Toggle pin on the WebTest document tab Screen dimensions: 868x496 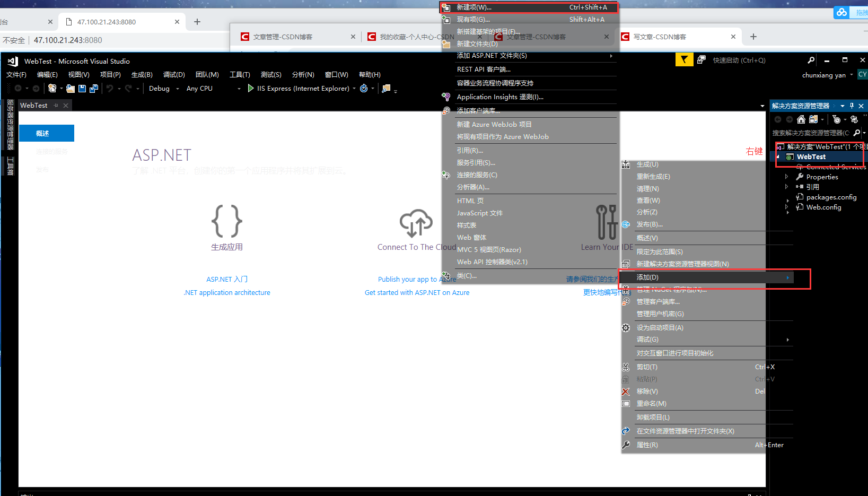[x=56, y=106]
